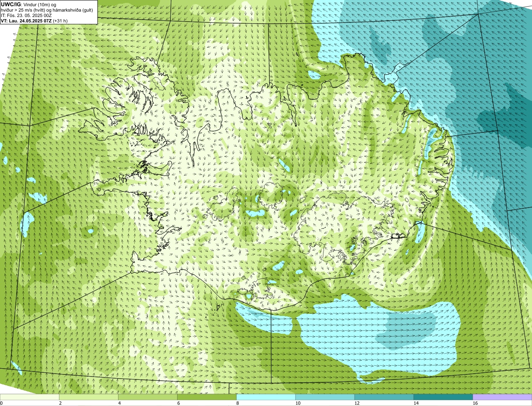The height and width of the screenshot is (406, 532).
Task: Click the 0–2 m/s pale yellow legend swatch
Action: coord(30,397)
